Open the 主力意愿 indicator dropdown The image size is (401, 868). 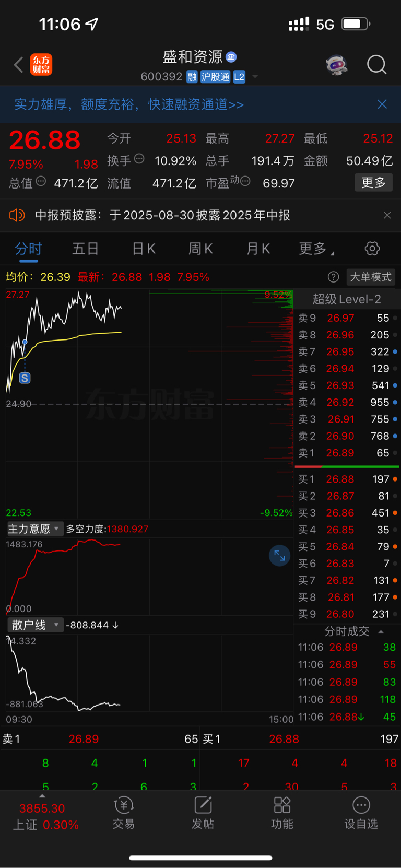click(x=34, y=529)
